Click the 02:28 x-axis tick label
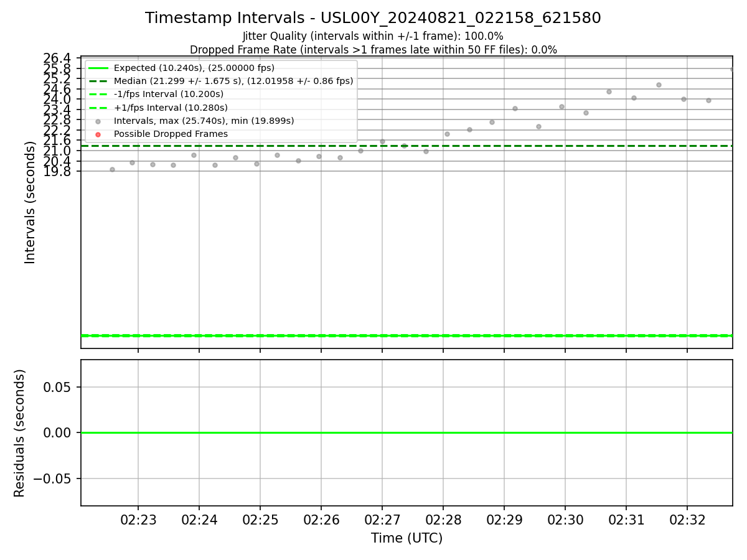Viewport: 747px width, 560px height. click(x=443, y=520)
